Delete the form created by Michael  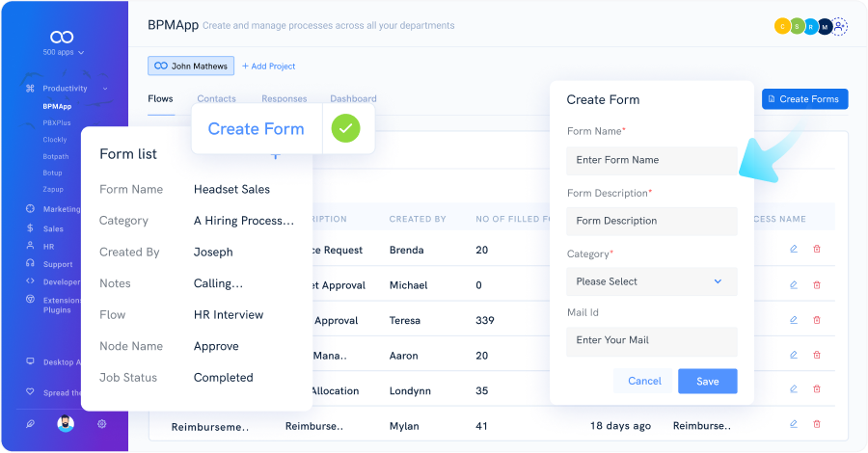(x=817, y=285)
